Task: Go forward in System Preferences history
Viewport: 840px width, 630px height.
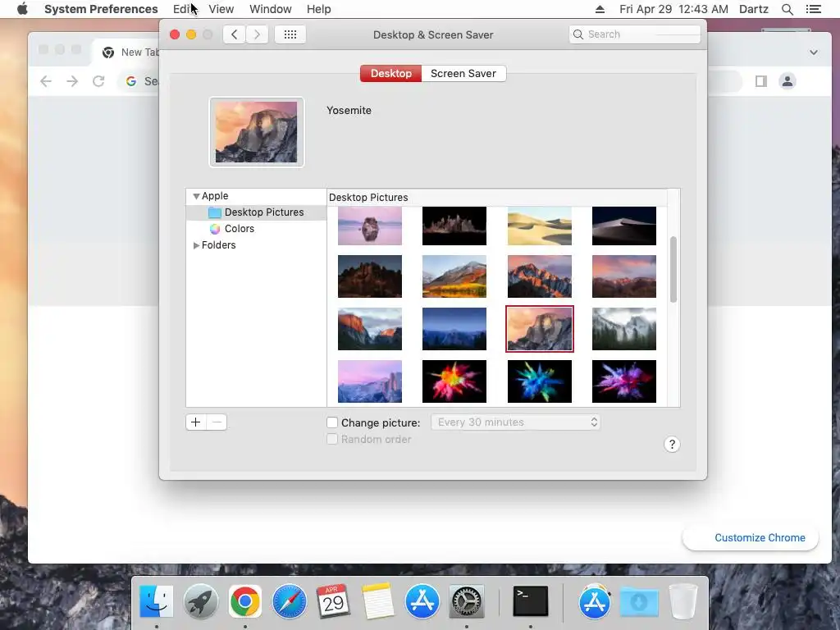Action: 257,34
